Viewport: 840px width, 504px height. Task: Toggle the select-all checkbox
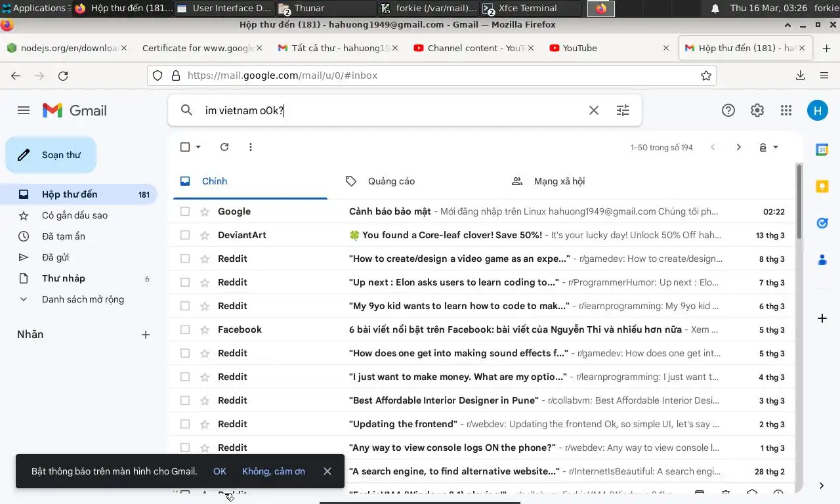[x=185, y=147]
